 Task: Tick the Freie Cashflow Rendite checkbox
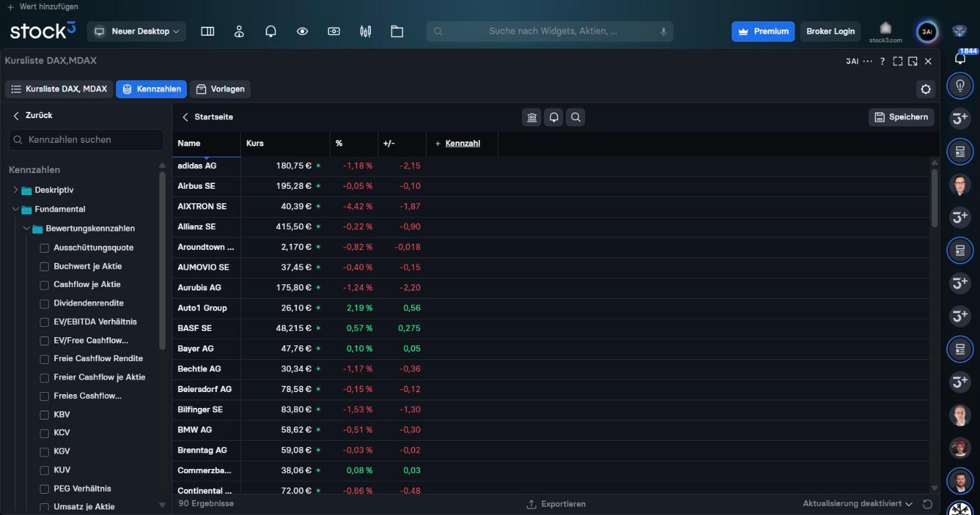coord(45,359)
